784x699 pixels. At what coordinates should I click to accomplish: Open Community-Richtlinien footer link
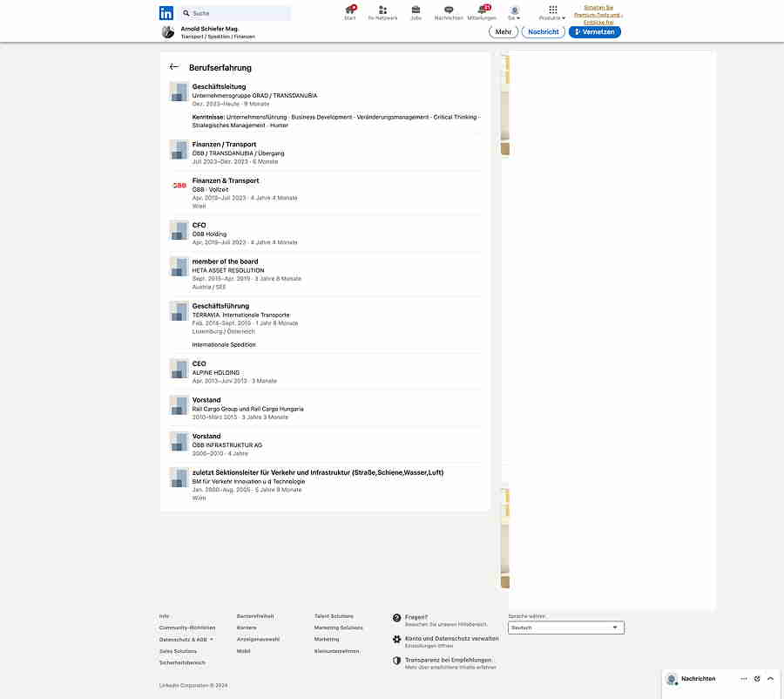(x=187, y=628)
